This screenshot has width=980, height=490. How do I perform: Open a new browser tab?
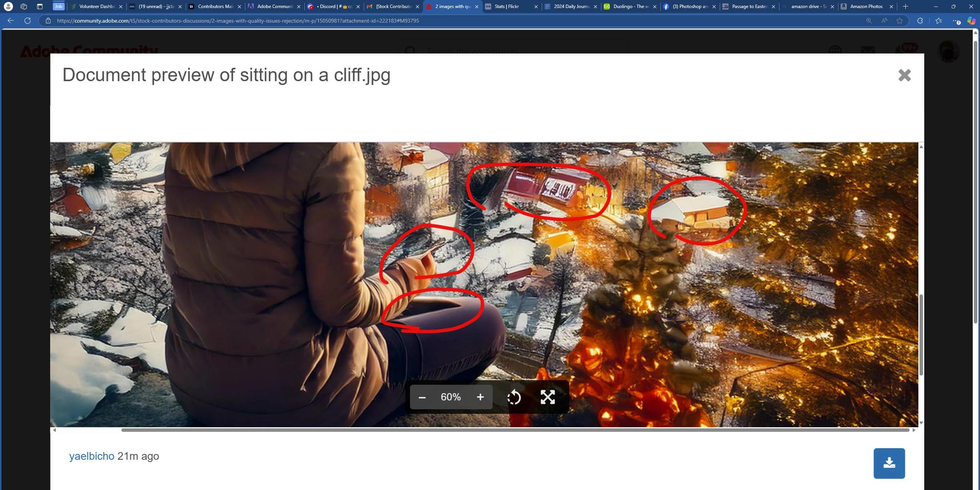(905, 7)
